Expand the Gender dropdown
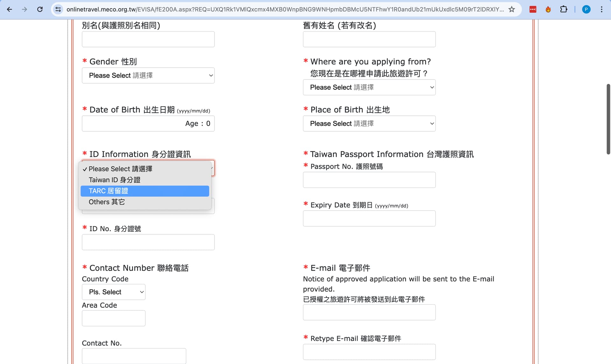 click(x=148, y=75)
